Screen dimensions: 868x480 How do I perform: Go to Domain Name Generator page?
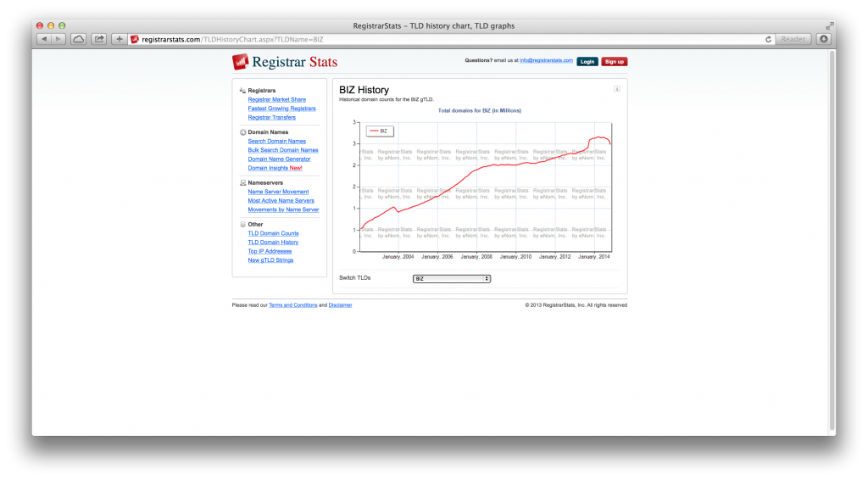pyautogui.click(x=279, y=159)
